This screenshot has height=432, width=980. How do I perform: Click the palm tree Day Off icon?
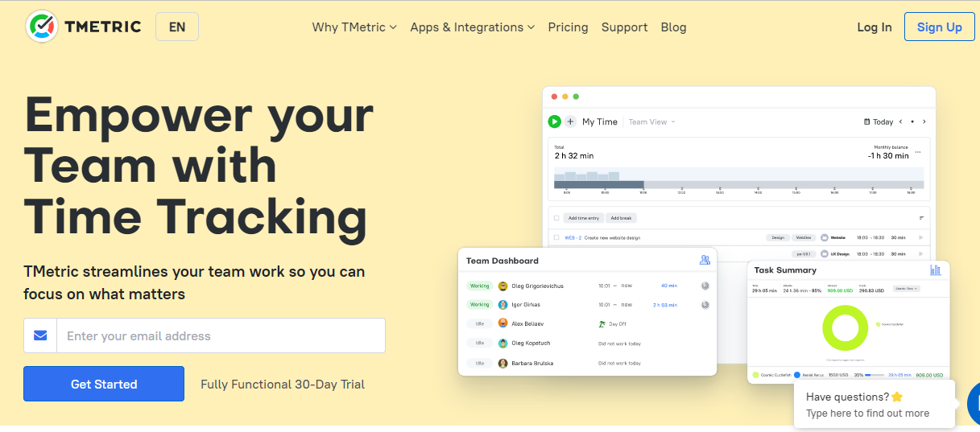click(602, 323)
